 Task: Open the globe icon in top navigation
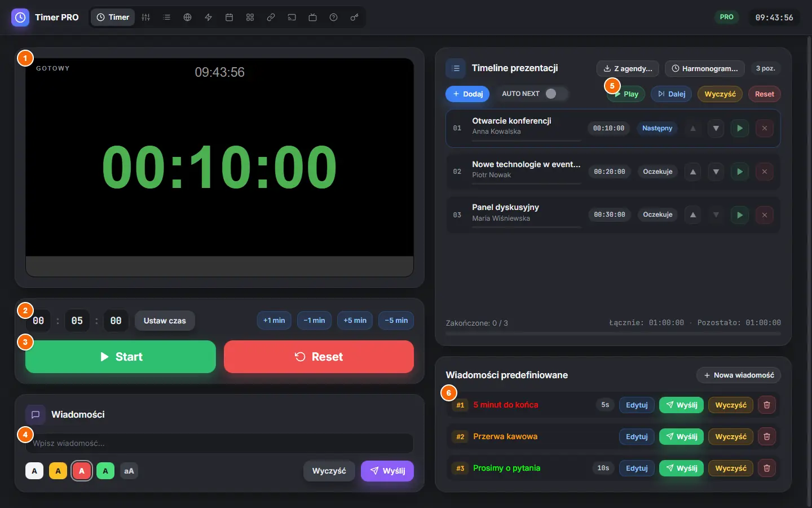click(x=188, y=17)
